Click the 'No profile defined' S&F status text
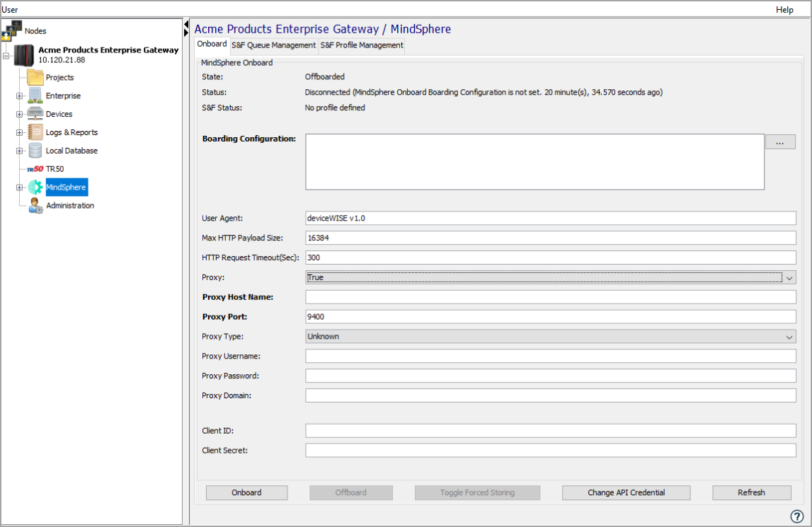The width and height of the screenshot is (812, 527). [335, 108]
